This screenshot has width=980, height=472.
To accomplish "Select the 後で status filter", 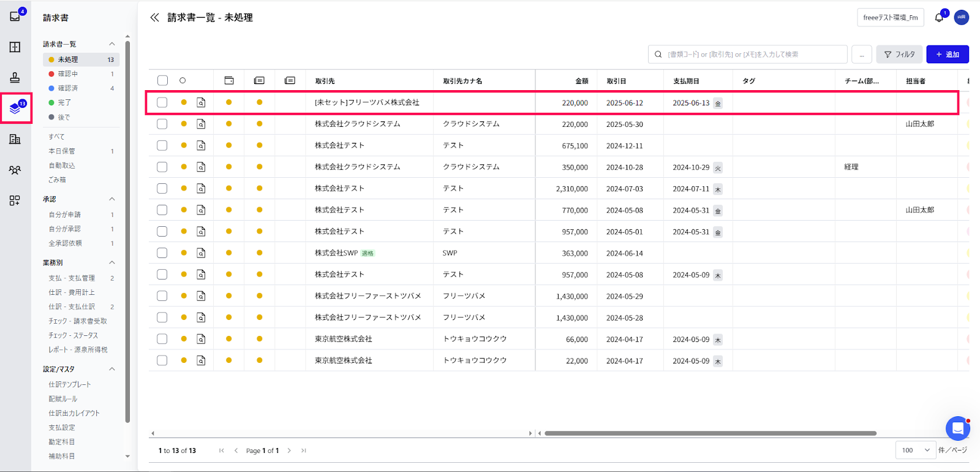I will pyautogui.click(x=81, y=117).
